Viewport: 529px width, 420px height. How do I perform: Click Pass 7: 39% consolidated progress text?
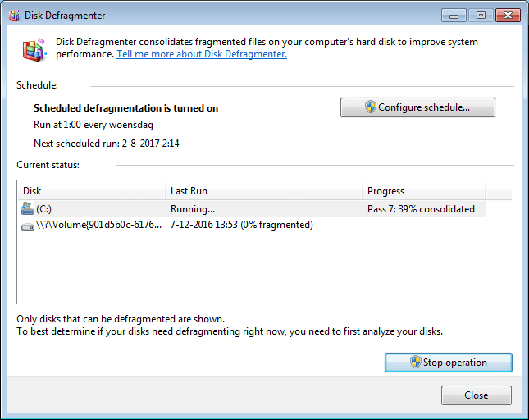click(x=421, y=209)
